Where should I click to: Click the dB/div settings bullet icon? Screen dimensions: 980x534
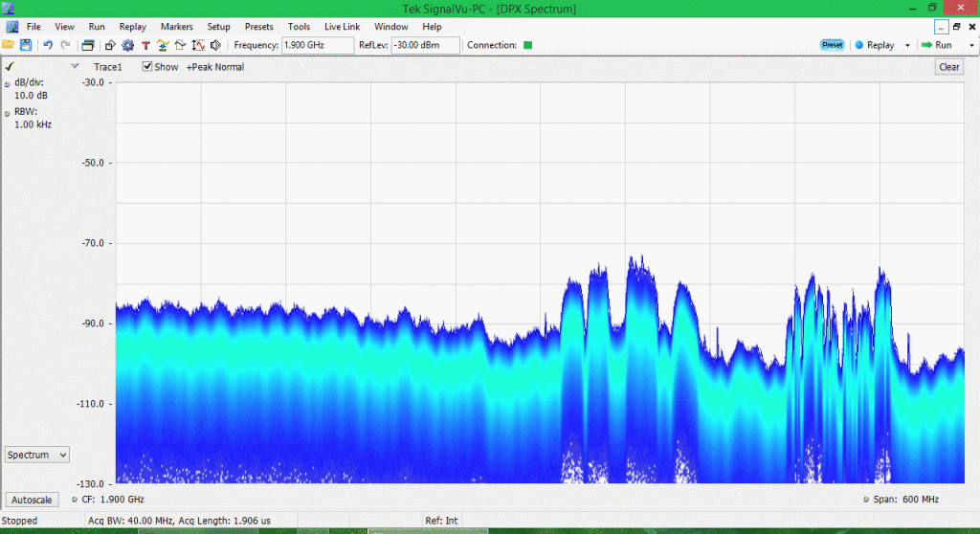(8, 84)
